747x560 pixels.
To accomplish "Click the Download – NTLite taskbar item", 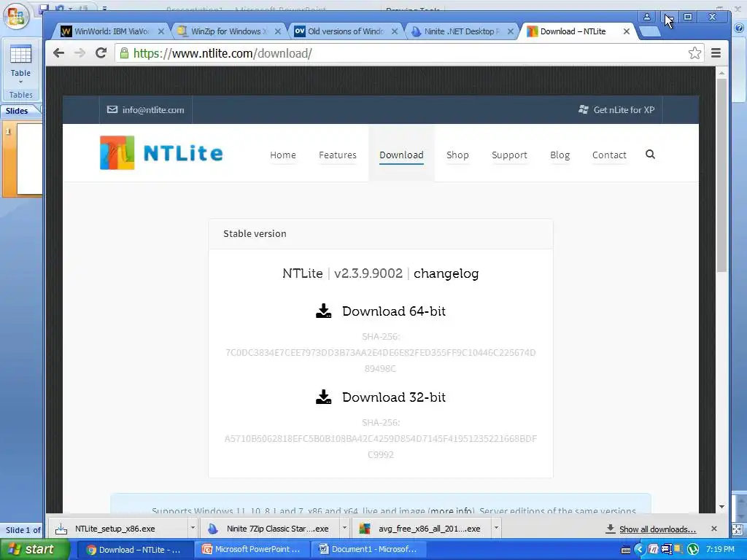I will pos(135,550).
